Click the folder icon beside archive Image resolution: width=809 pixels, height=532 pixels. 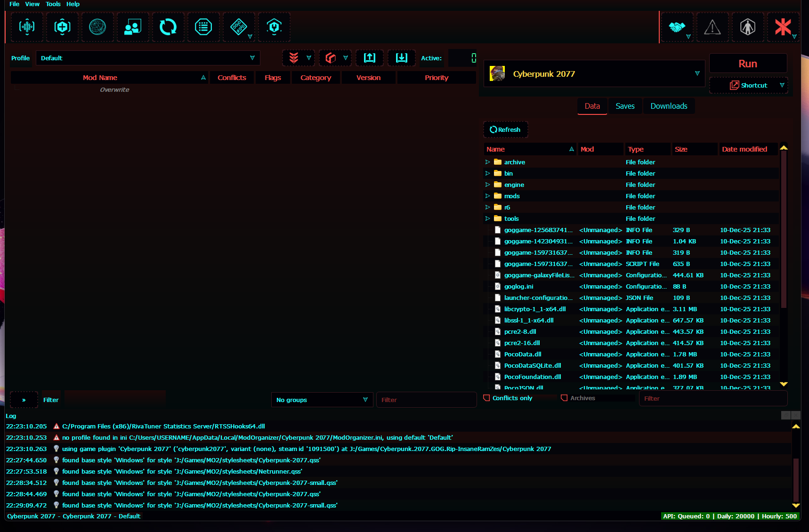click(x=498, y=162)
